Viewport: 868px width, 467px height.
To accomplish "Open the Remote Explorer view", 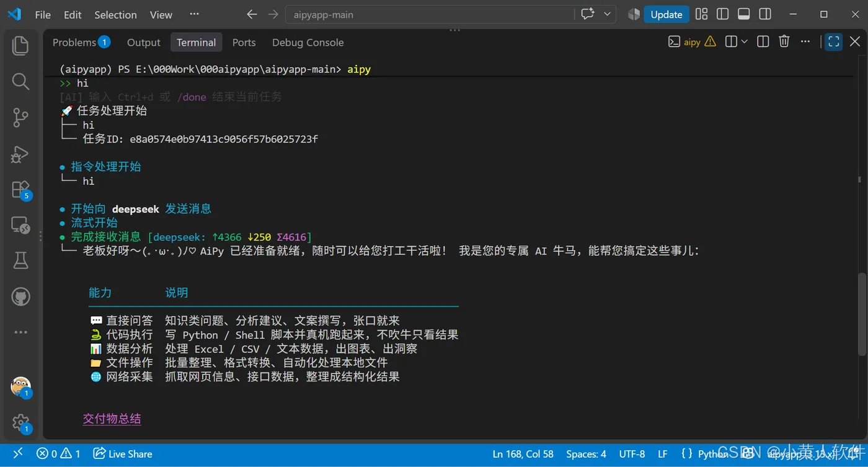I will 20,225.
